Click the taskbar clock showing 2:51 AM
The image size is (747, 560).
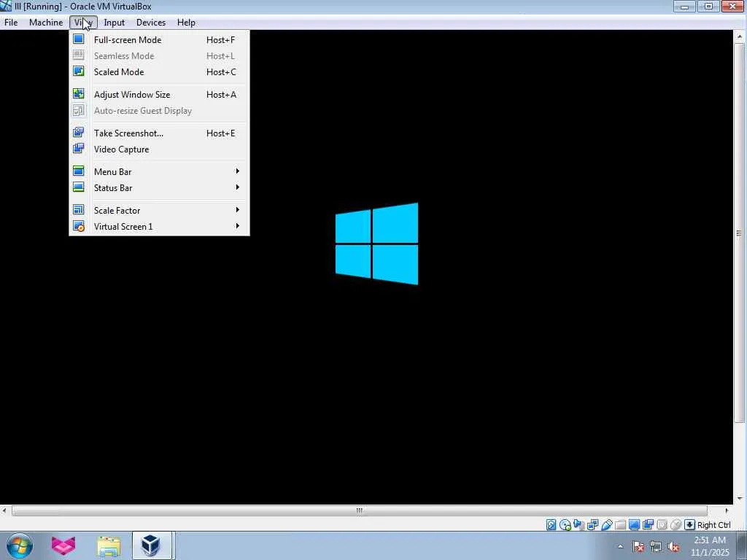coord(710,546)
